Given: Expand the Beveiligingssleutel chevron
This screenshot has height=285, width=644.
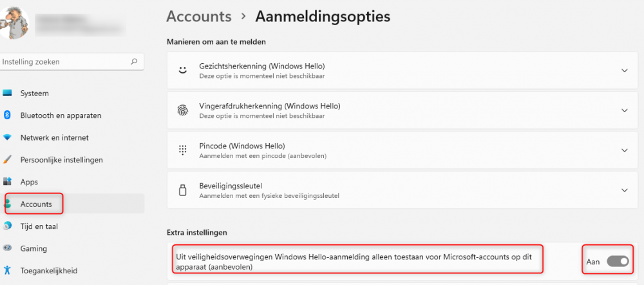Looking at the screenshot, I should (x=624, y=190).
